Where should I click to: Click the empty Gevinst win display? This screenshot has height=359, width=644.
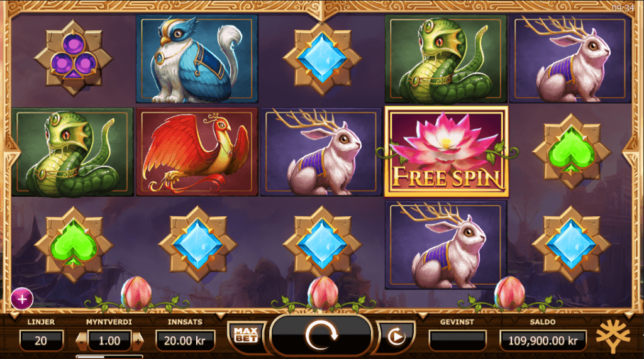coord(458,341)
